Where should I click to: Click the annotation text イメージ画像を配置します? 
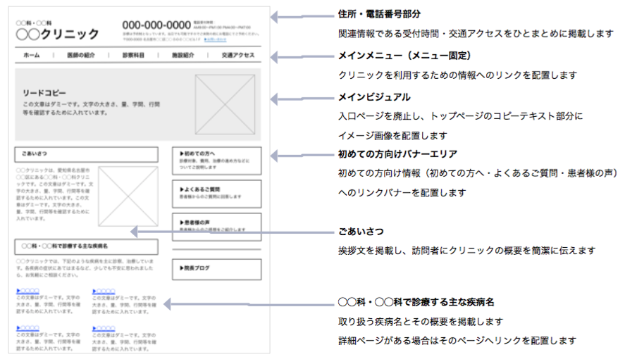tap(392, 135)
